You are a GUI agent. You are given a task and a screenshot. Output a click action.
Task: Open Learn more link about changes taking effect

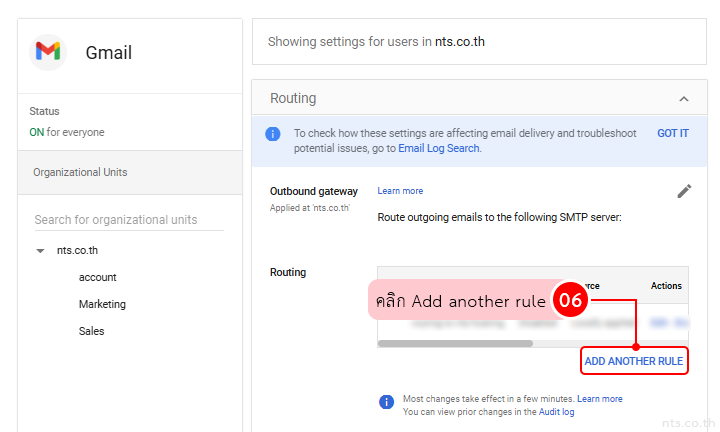[599, 399]
